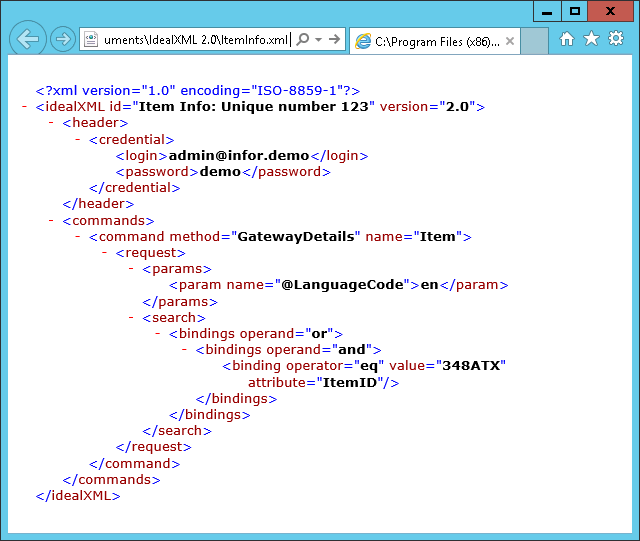Open the Home page icon
Screen dimensions: 640x541
click(x=567, y=39)
